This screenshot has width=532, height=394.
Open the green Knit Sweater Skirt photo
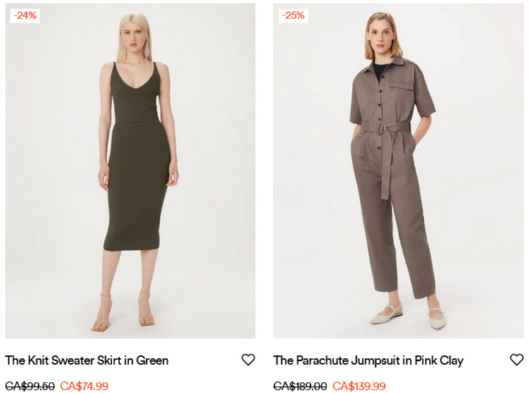point(130,171)
